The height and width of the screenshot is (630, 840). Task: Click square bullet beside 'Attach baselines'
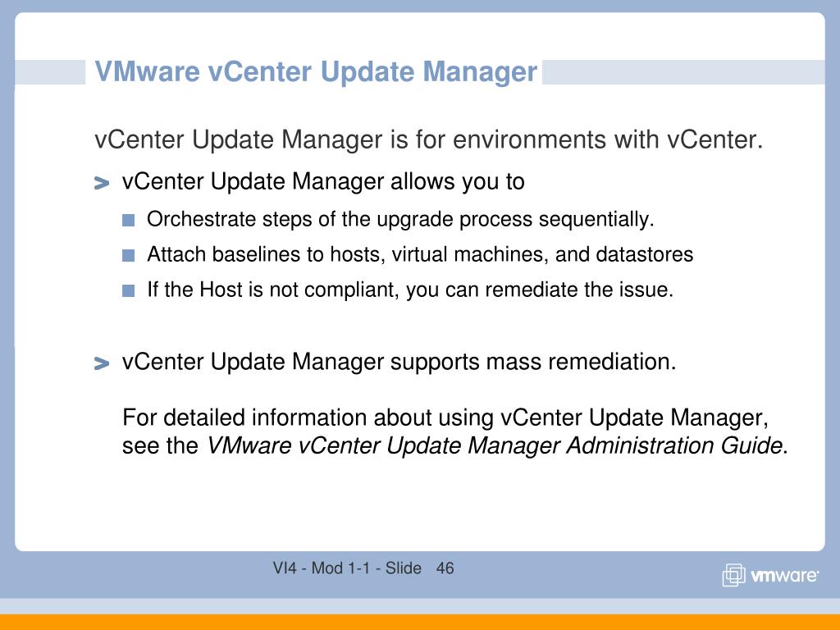pyautogui.click(x=129, y=256)
